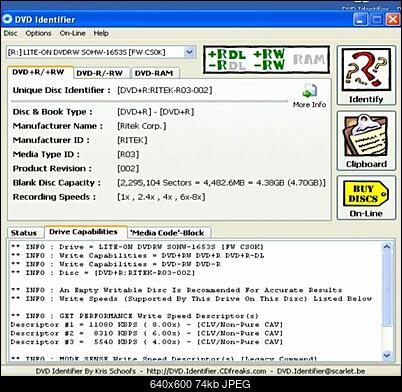The image size is (402, 392).
Task: Click the Identify question-marks icon
Action: pyautogui.click(x=366, y=69)
